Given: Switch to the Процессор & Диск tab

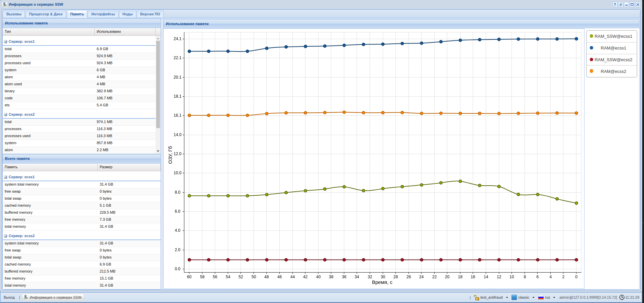Looking at the screenshot, I should tap(46, 14).
